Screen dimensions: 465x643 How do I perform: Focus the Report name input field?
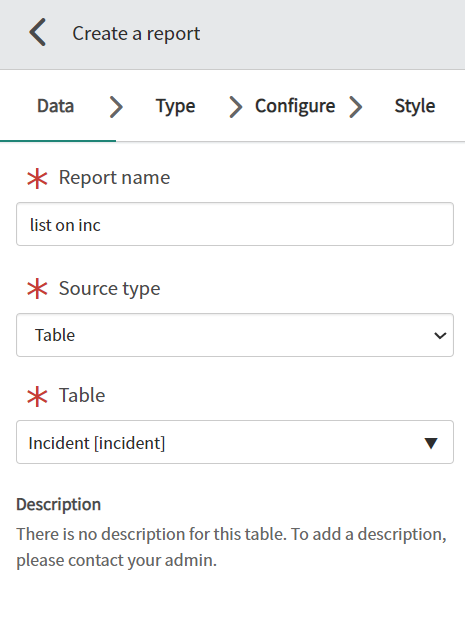point(235,224)
